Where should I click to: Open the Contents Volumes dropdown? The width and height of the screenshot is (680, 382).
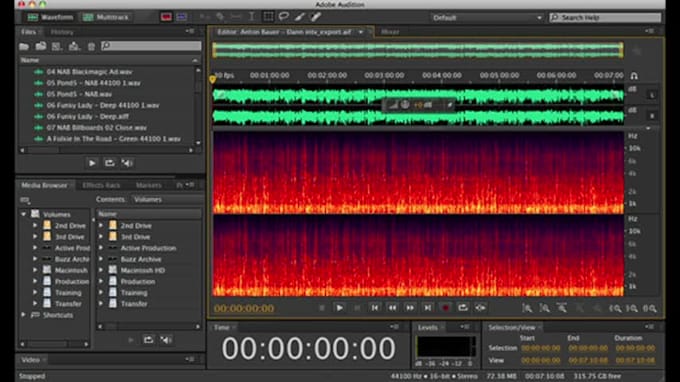tap(167, 199)
